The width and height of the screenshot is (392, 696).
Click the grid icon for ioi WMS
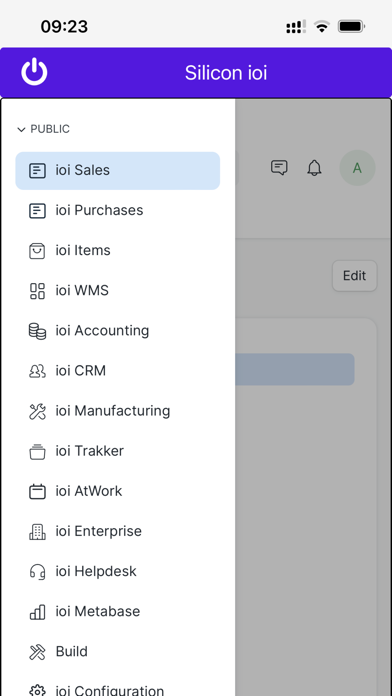click(37, 291)
